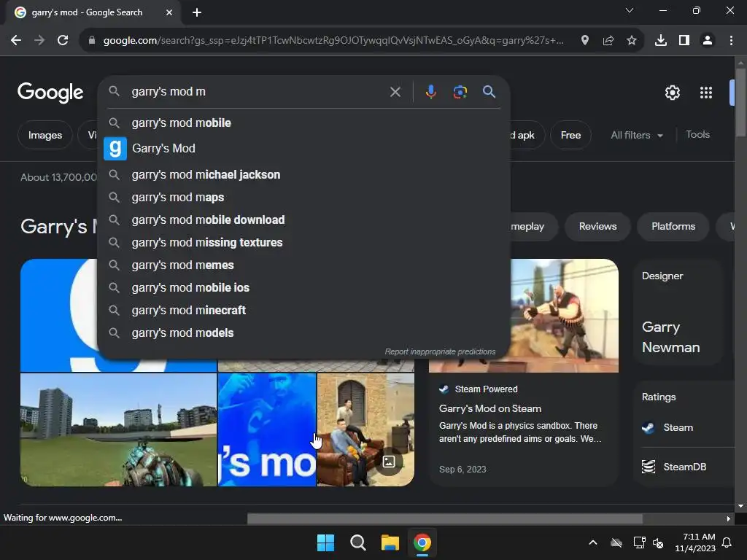Click Garry Newman designer card

click(678, 312)
